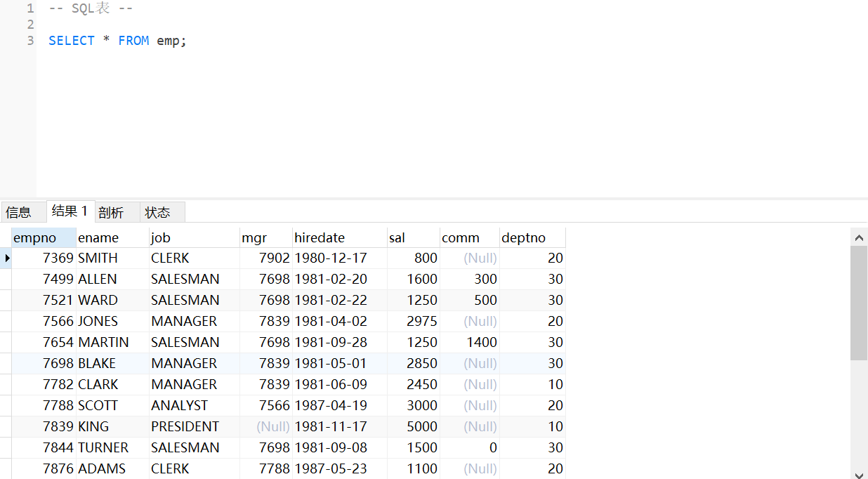Place cursor in the SELECT statement line
868x479 pixels.
117,41
